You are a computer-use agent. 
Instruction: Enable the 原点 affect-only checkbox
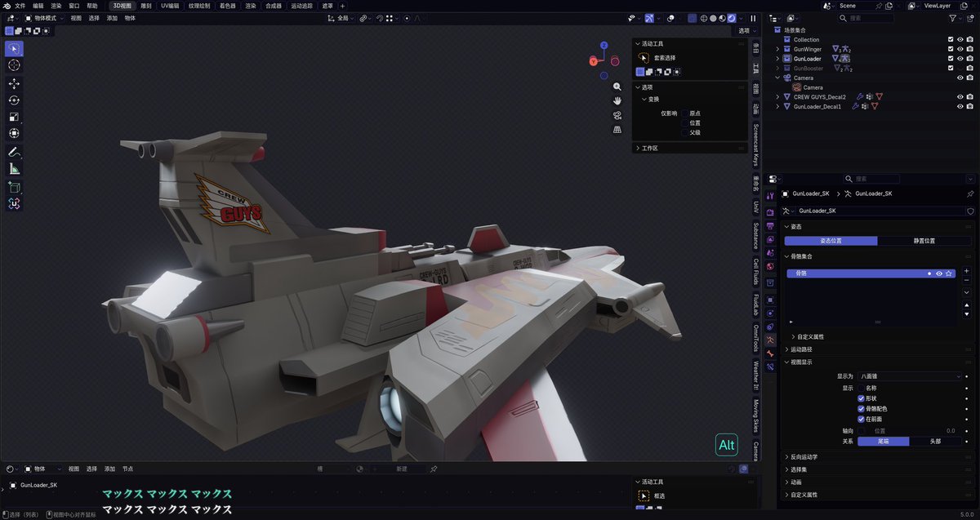point(684,113)
